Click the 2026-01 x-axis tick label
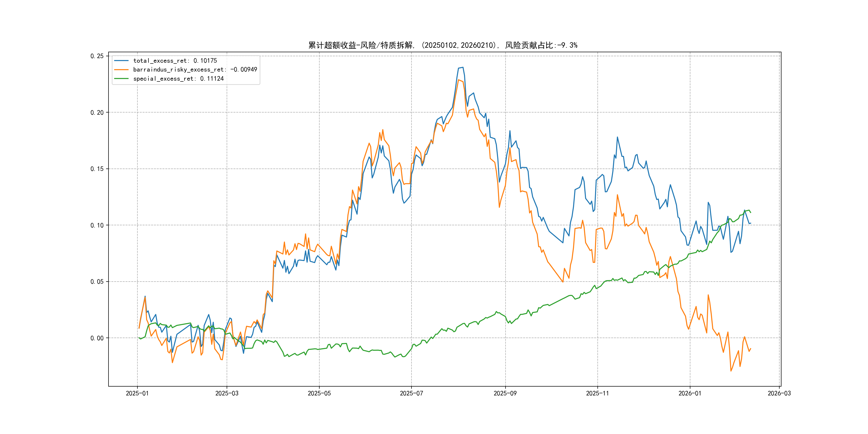 coord(690,393)
